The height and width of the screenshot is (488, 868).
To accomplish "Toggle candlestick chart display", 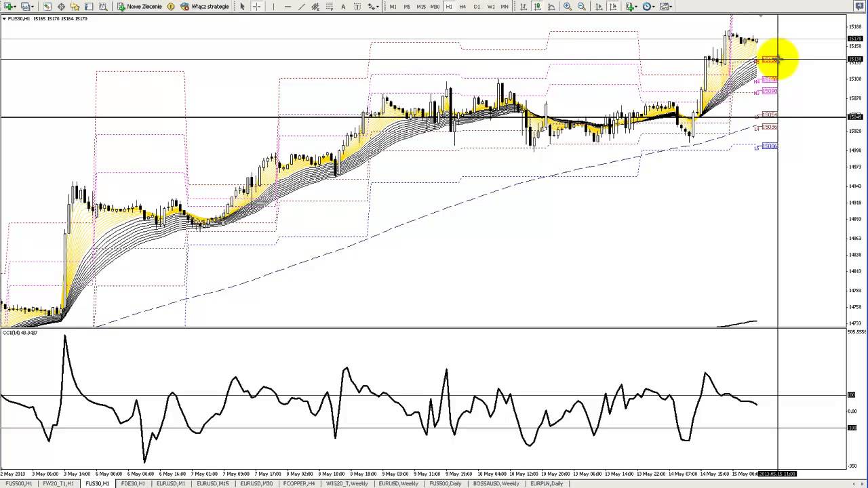I will tap(537, 6).
